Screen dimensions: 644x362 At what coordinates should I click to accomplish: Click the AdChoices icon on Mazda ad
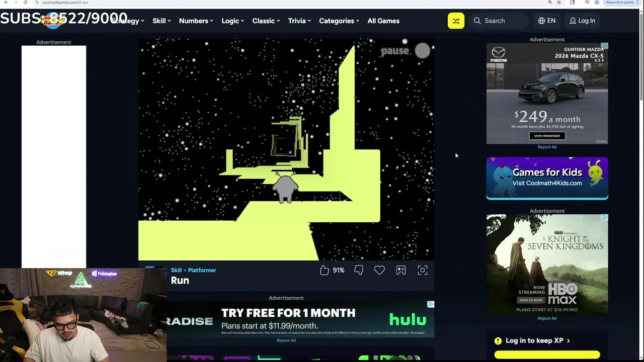point(605,46)
